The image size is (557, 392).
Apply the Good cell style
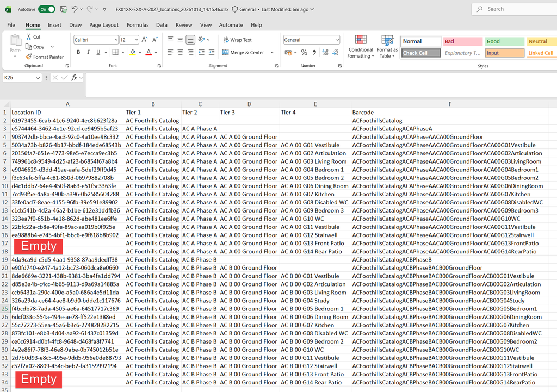click(x=504, y=41)
